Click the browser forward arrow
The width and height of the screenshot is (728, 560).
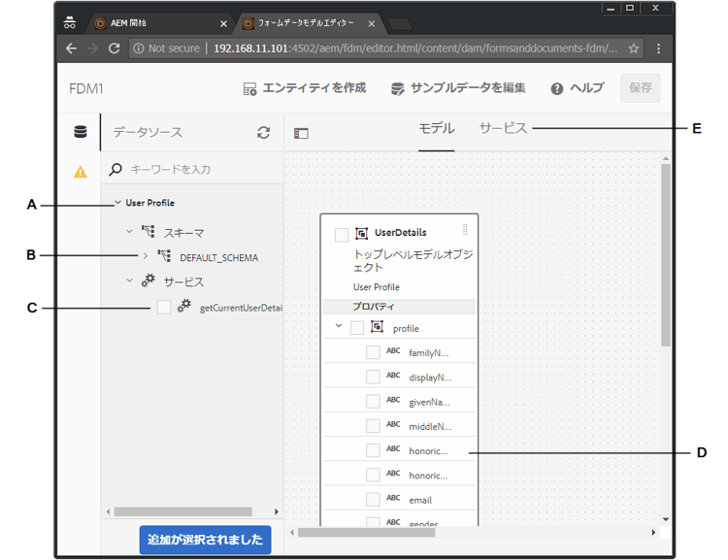(x=93, y=49)
